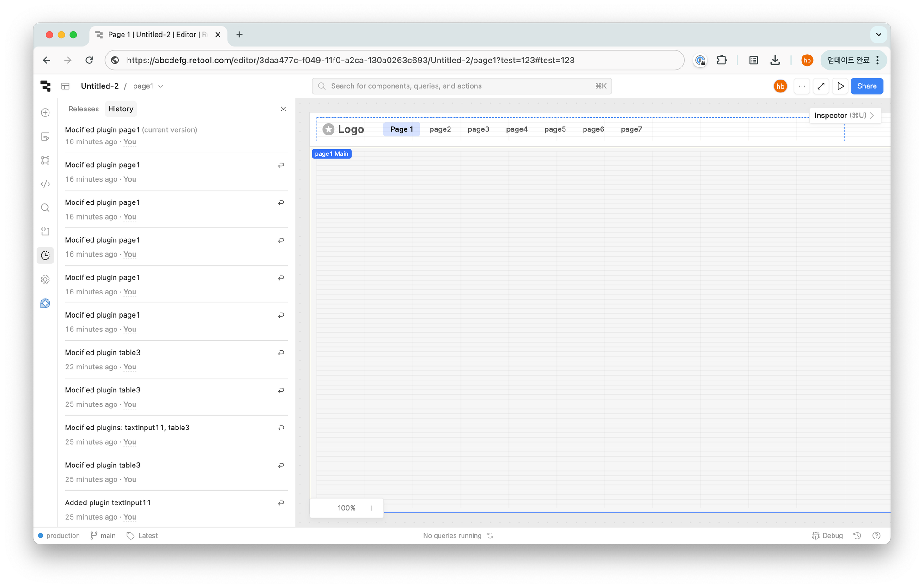The image size is (924, 588).
Task: Click the search icon in left sidebar
Action: (45, 208)
